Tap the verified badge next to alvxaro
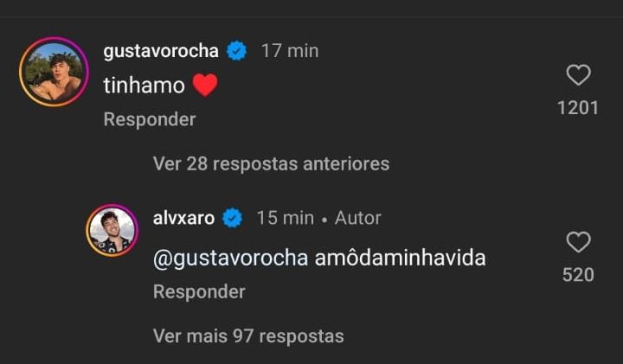 [233, 218]
